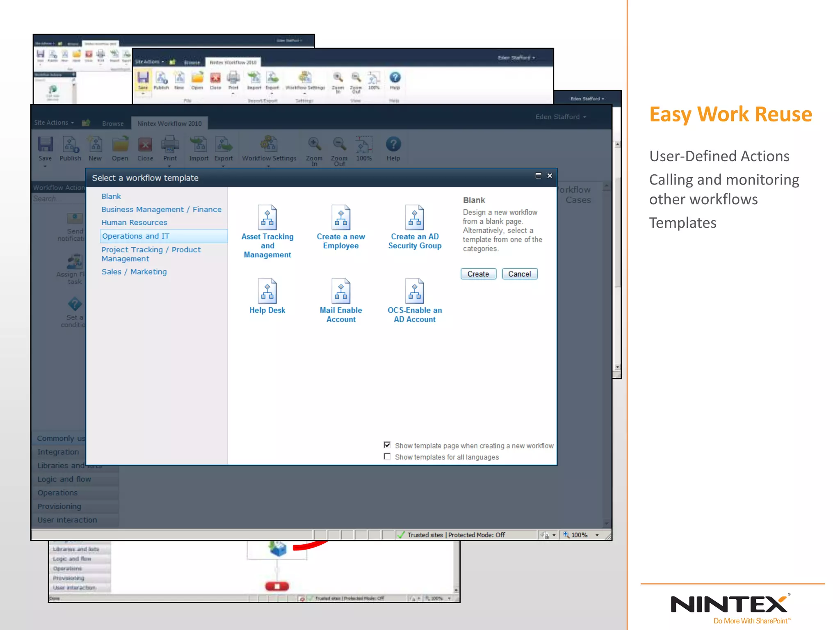
Task: Switch to the Browse tab
Action: pos(113,123)
